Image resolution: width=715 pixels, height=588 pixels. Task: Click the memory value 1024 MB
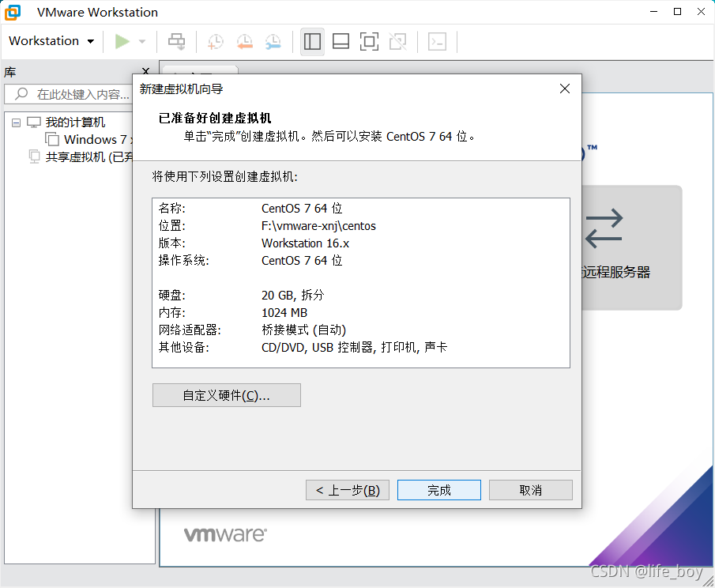tap(284, 312)
